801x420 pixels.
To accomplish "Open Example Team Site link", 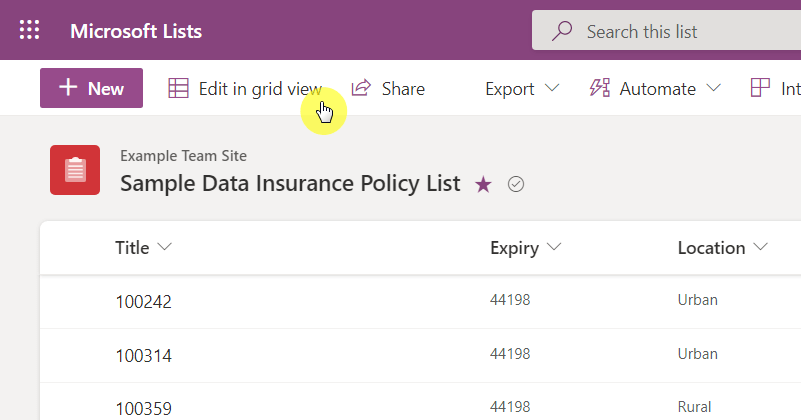I will pos(183,156).
